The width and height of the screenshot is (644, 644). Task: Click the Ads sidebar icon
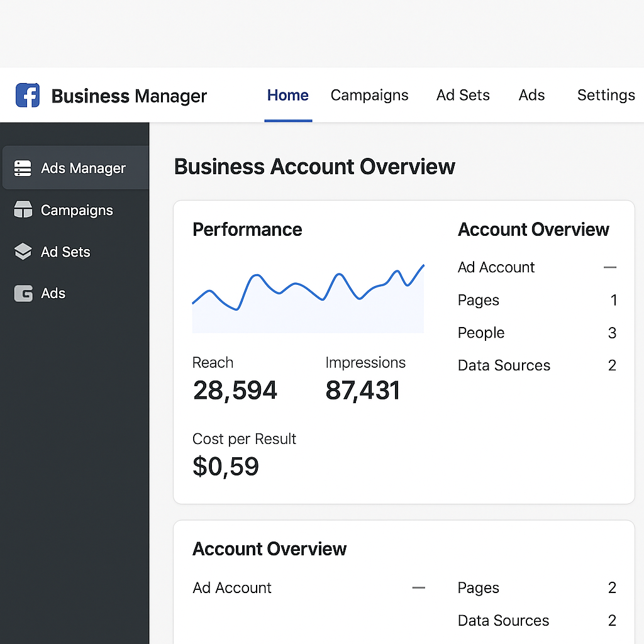[23, 293]
